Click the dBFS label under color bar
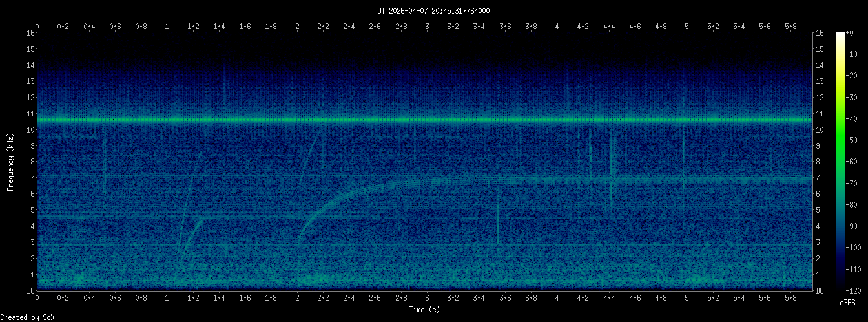Screen dimensions: 868x322 click(x=847, y=302)
